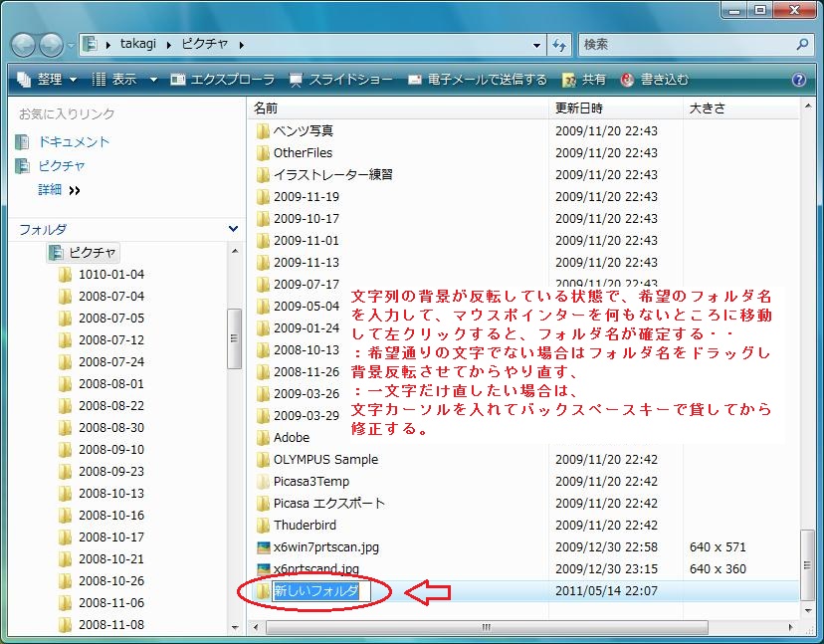Select the 2009-03-29 folder name
Viewport: 824px width, 644px height.
click(x=307, y=416)
